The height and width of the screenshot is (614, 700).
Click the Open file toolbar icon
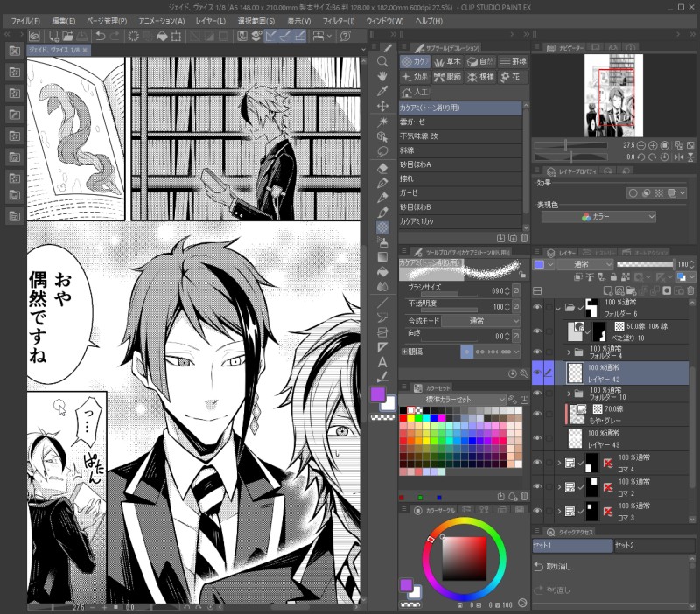[67, 36]
